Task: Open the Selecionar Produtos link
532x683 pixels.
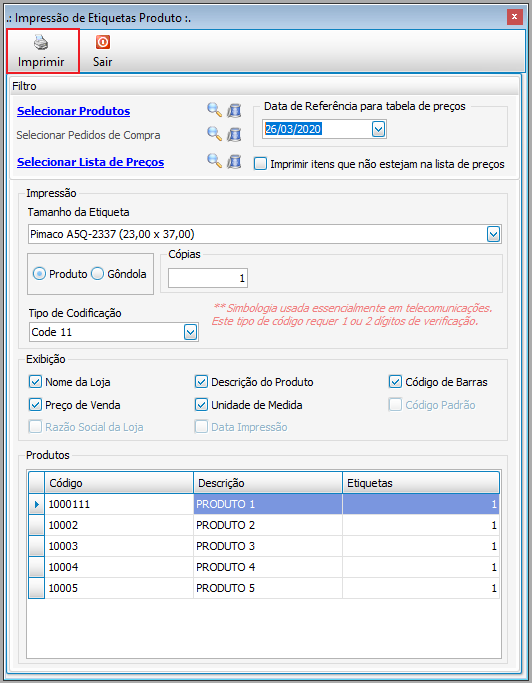Action: 73,111
